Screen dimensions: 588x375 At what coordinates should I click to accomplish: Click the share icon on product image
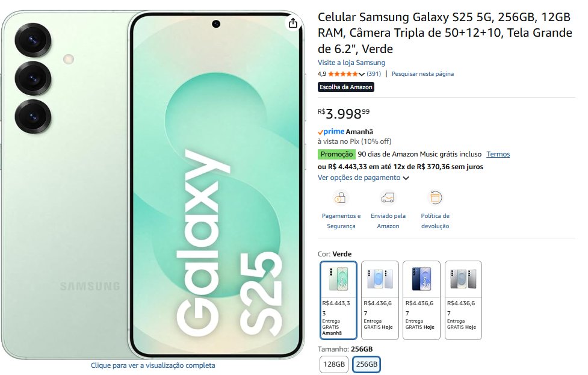(x=292, y=23)
